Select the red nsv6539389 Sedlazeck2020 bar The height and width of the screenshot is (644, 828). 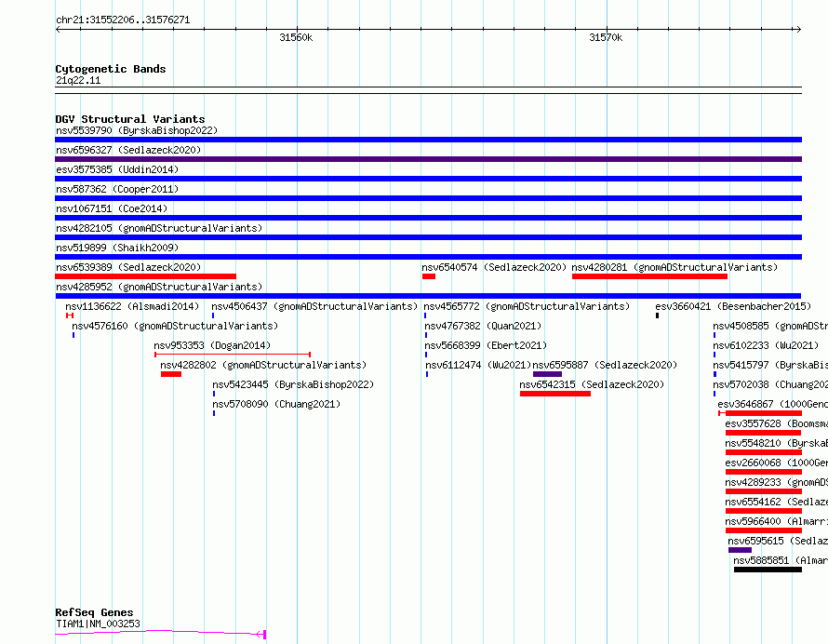pos(145,276)
